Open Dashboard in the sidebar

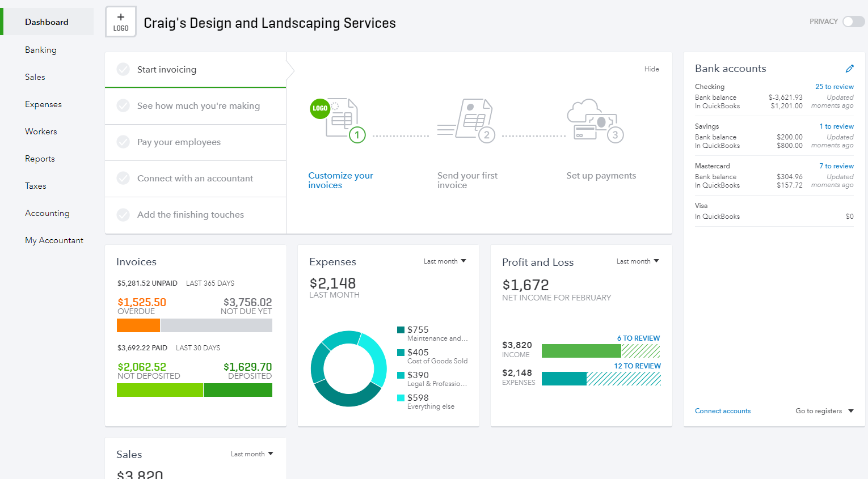coord(47,22)
